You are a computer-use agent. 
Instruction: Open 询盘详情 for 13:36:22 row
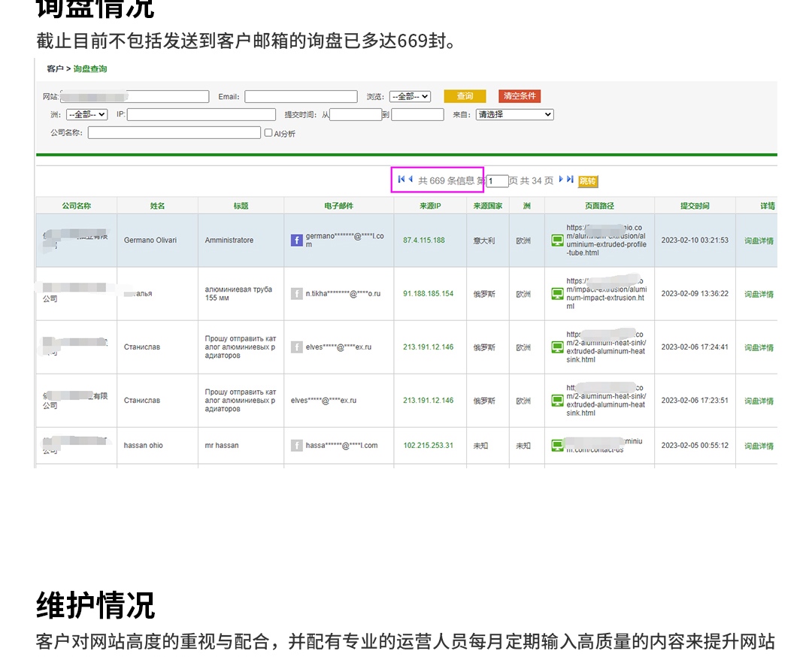coord(759,294)
